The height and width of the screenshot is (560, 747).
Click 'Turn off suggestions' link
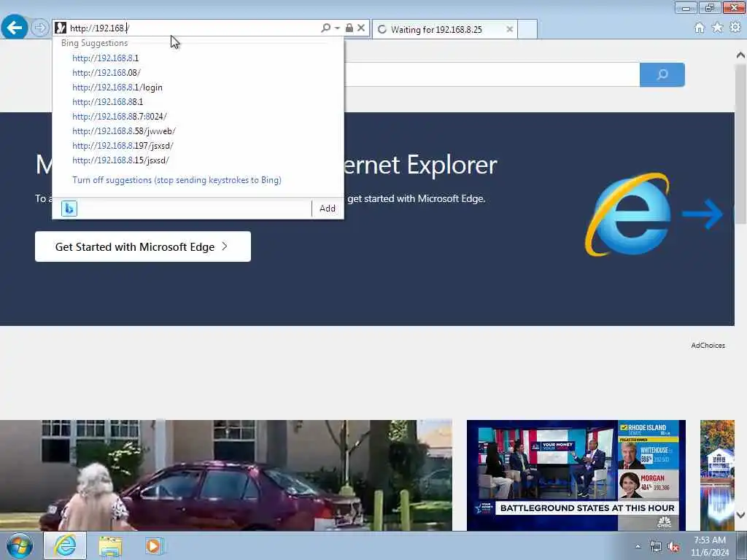pos(177,180)
